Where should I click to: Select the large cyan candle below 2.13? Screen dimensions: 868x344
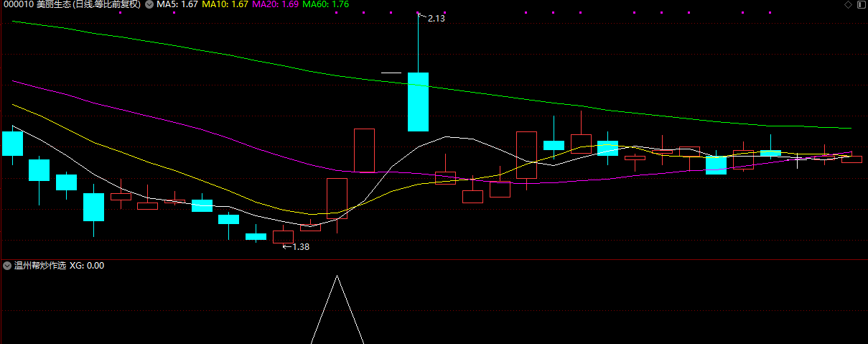pos(418,102)
